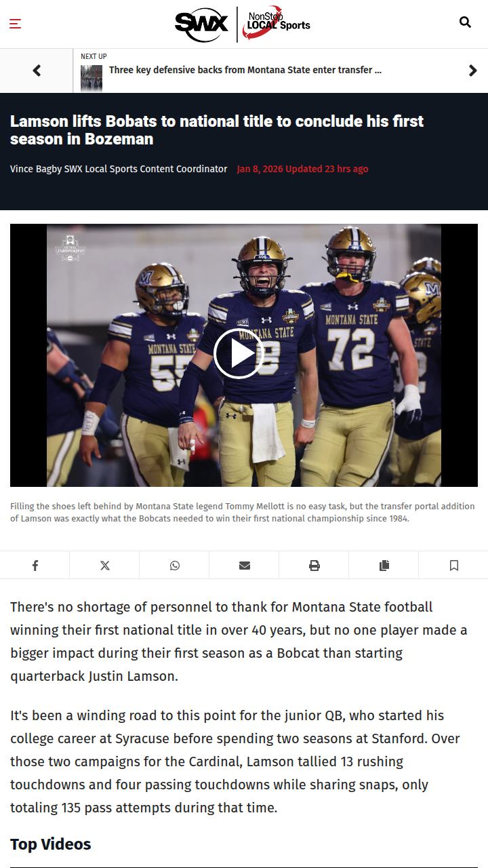This screenshot has width=488, height=868.
Task: Open the hamburger menu icon
Action: point(15,24)
